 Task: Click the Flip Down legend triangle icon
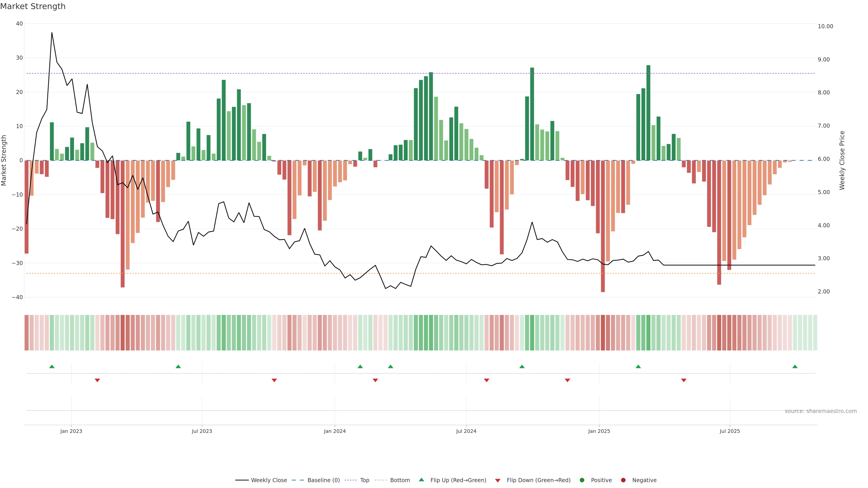point(498,480)
